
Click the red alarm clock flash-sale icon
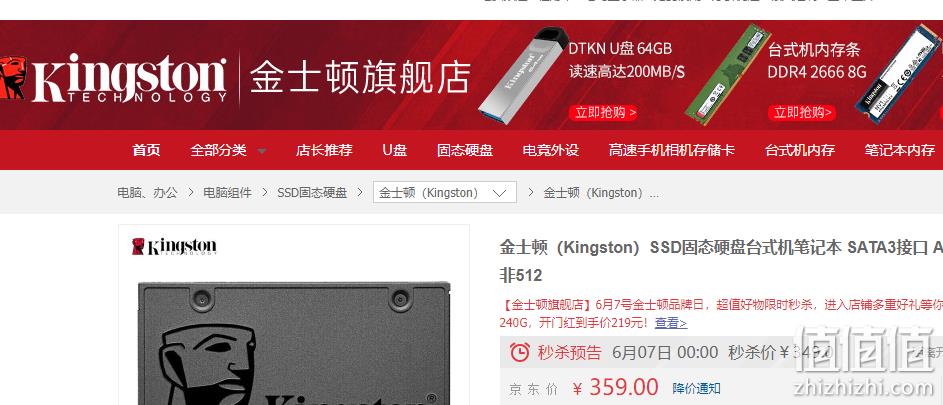point(520,352)
